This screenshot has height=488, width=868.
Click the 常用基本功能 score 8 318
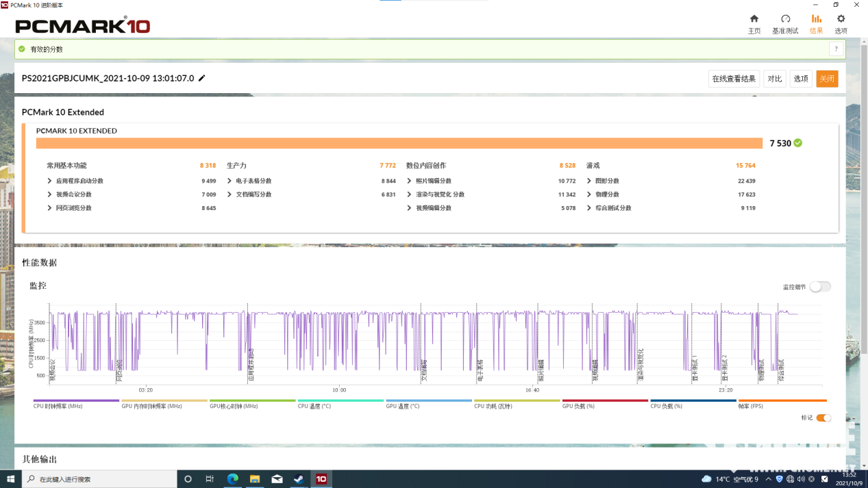pos(208,166)
